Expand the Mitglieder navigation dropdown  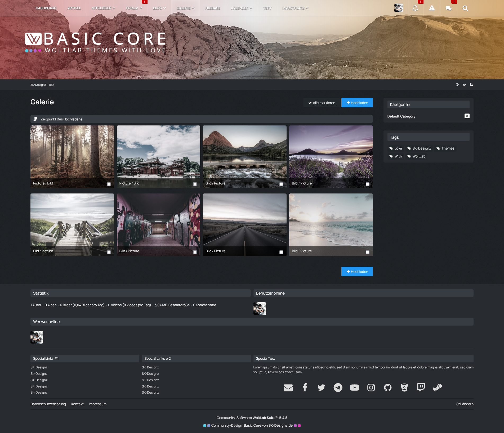(x=103, y=8)
